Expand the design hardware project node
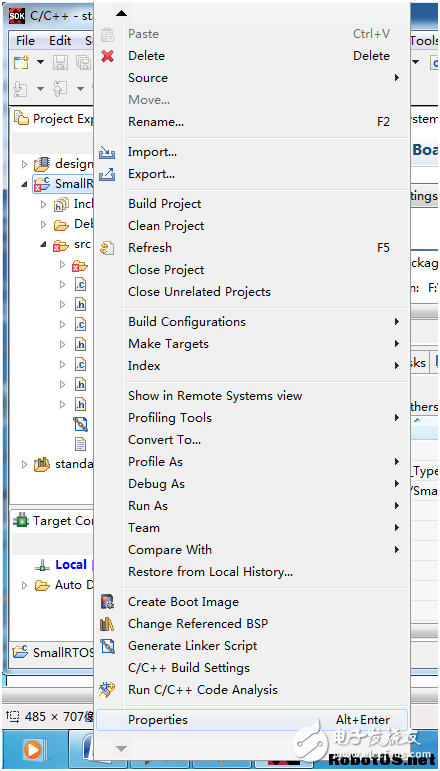 (x=25, y=164)
